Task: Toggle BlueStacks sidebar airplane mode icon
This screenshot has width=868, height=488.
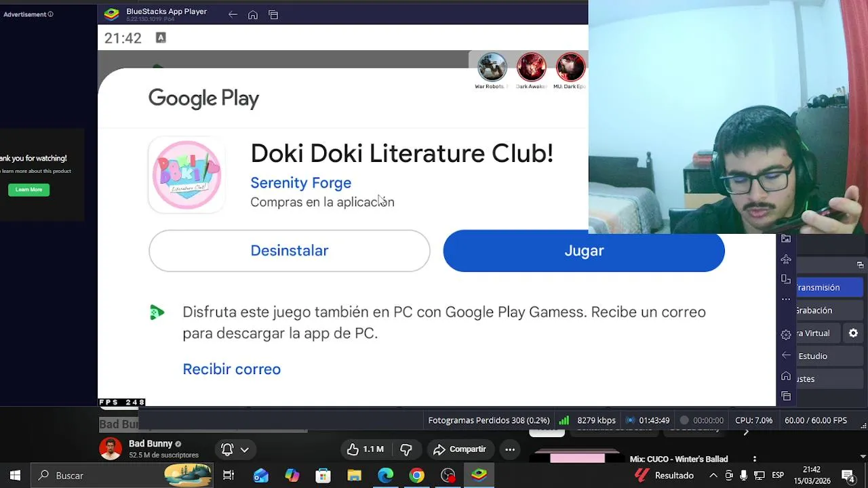Action: [786, 259]
